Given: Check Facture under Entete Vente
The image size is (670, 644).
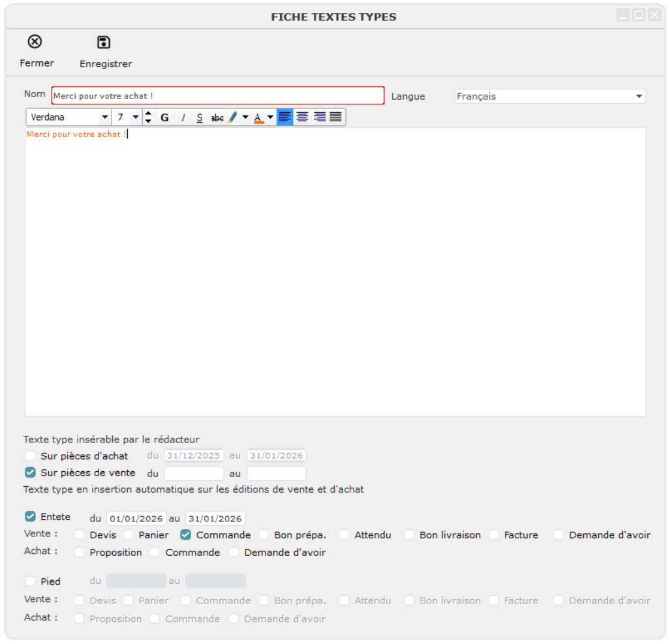Looking at the screenshot, I should click(494, 535).
